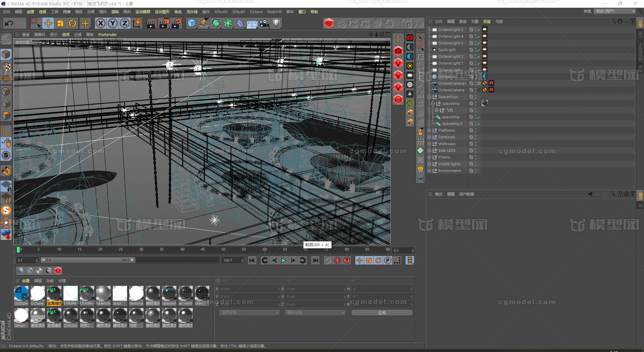Add a camera object from toolbar
This screenshot has width=644, height=352.
(264, 23)
